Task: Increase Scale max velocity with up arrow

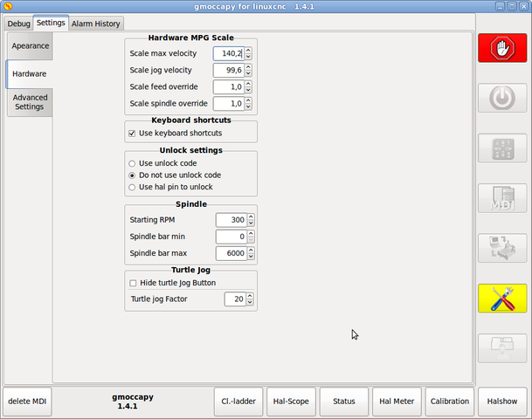Action: coord(248,50)
